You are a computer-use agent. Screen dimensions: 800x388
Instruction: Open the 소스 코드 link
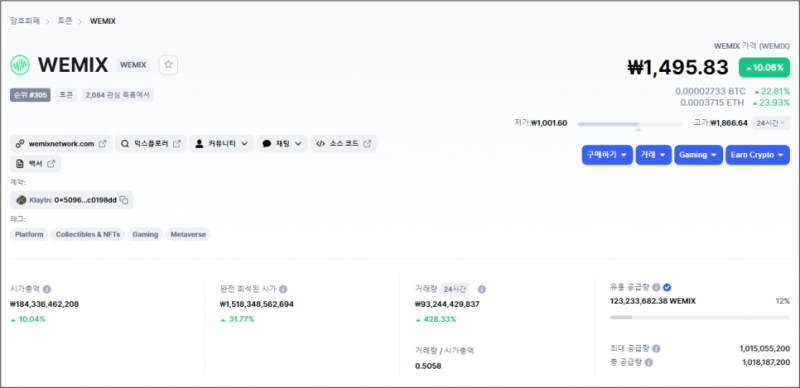344,144
